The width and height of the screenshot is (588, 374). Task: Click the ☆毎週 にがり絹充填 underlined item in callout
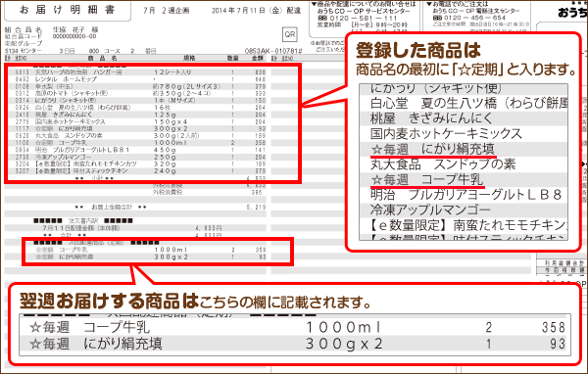[433, 149]
